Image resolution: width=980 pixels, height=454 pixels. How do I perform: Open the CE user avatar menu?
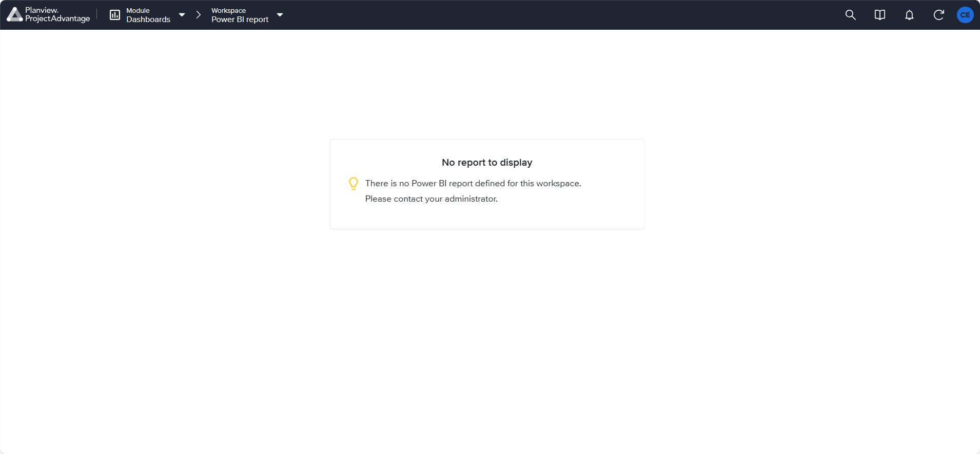tap(965, 15)
